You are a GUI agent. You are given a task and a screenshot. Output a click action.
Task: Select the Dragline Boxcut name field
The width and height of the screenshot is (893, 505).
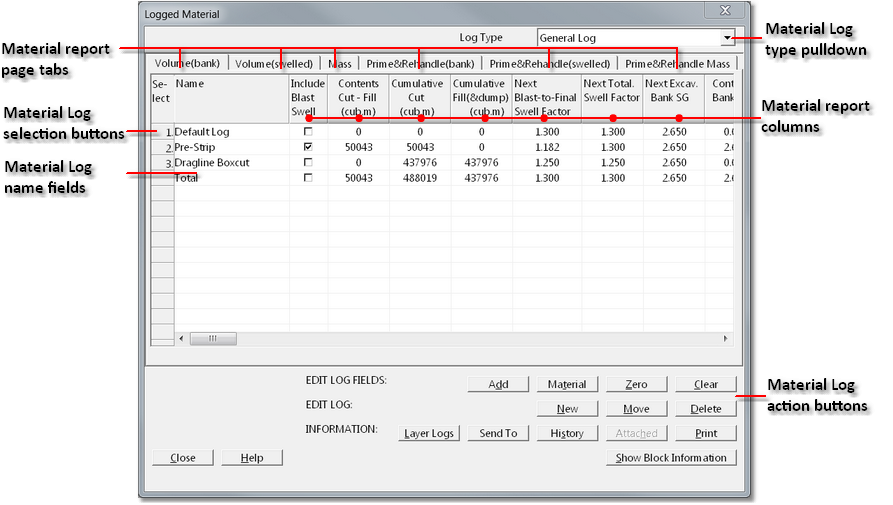click(x=231, y=163)
